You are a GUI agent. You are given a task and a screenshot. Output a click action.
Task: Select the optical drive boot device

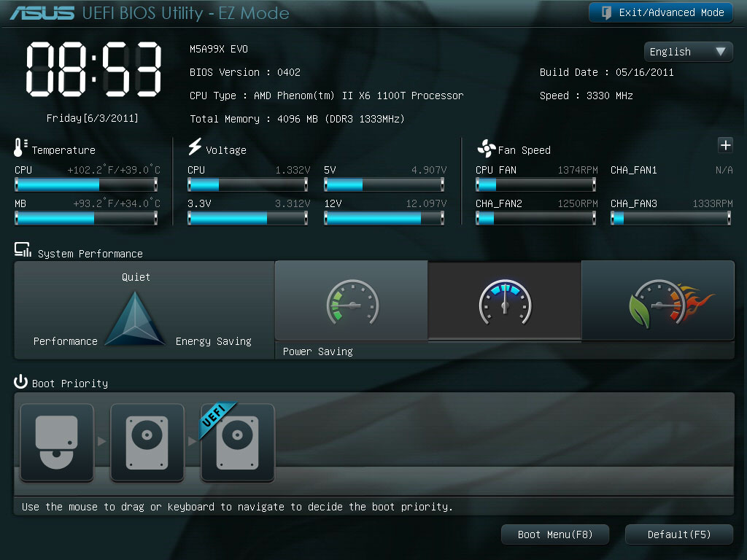tap(57, 443)
